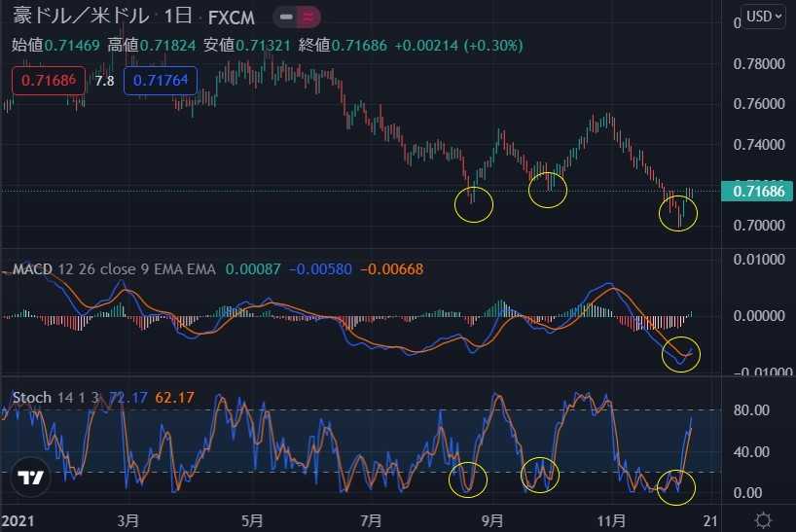
Task: Click the green current price label 0.71686
Action: [x=758, y=192]
